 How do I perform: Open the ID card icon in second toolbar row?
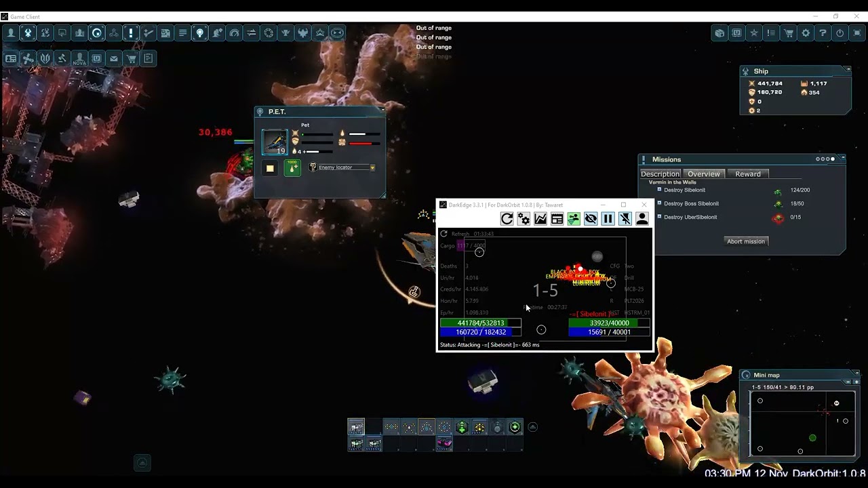click(x=11, y=58)
